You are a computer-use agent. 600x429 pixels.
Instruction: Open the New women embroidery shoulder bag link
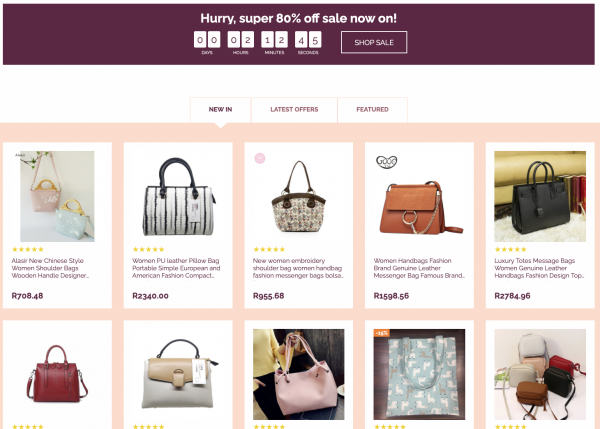298,268
